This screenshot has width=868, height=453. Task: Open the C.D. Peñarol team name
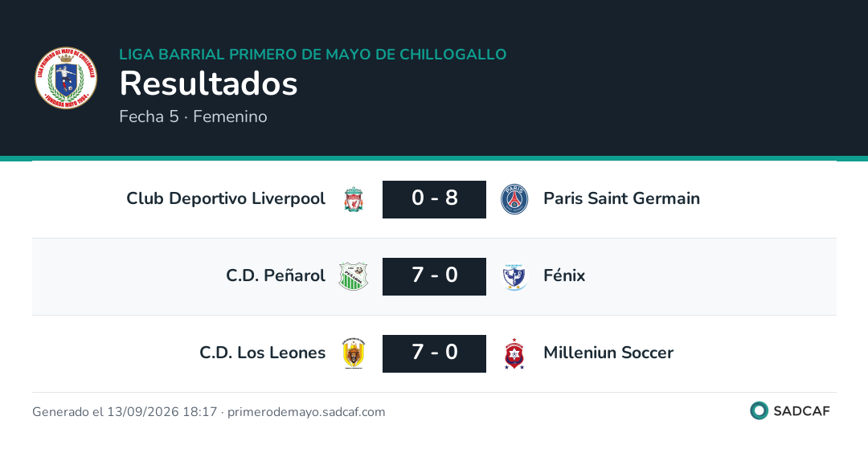point(276,275)
